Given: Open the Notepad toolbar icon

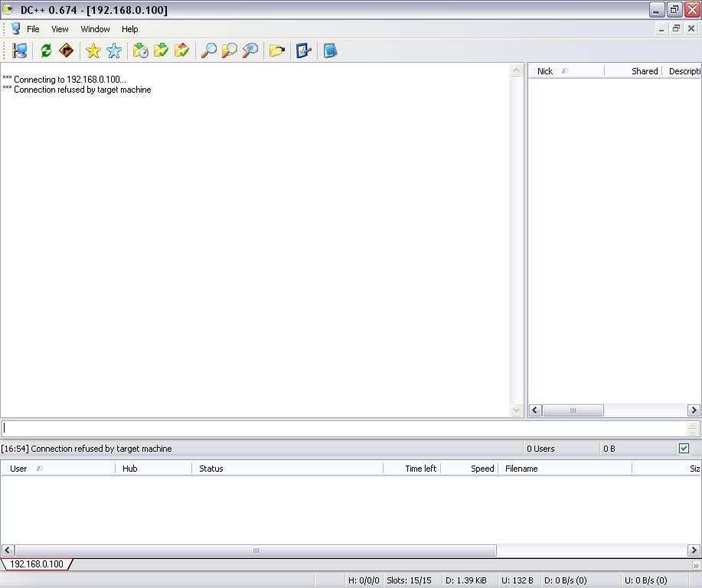Looking at the screenshot, I should [x=330, y=51].
